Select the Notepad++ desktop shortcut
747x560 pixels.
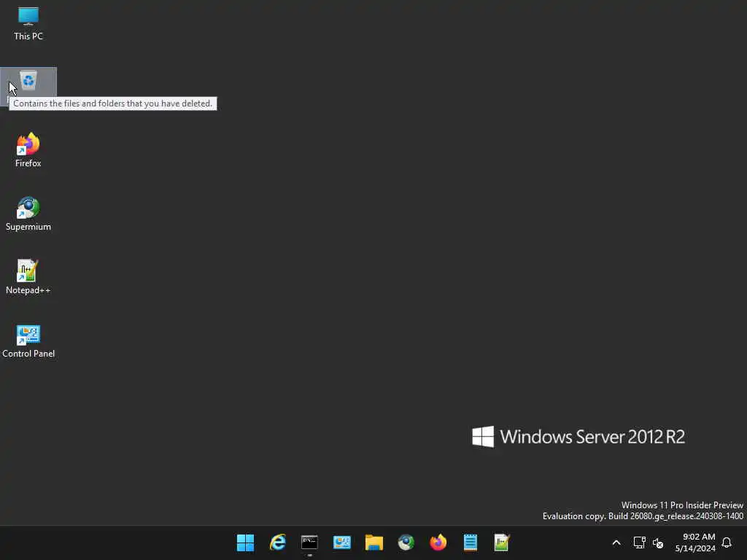28,277
